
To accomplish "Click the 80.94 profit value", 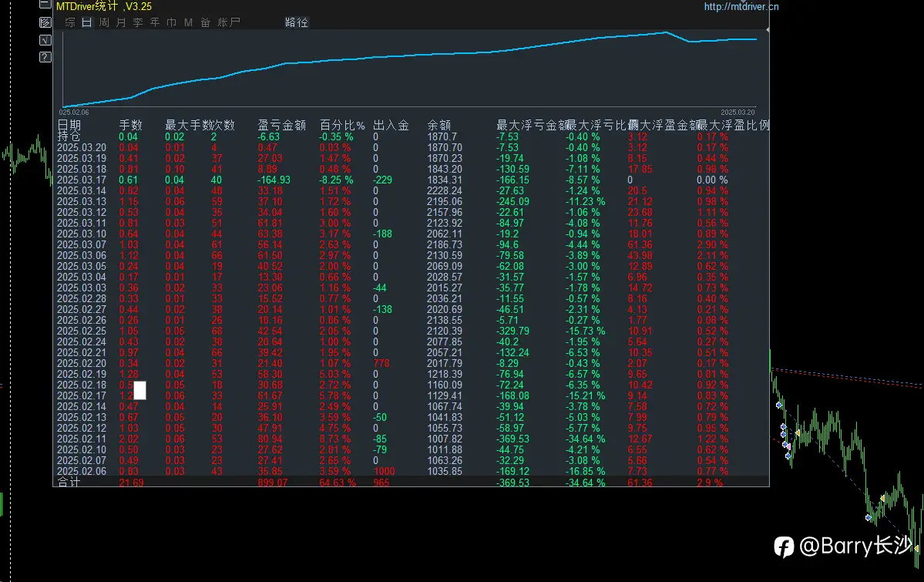I will (270, 439).
